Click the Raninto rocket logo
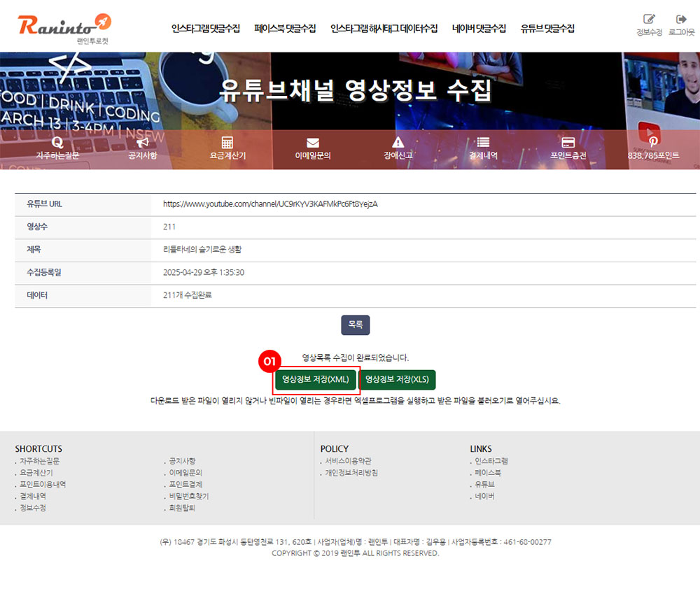The height and width of the screenshot is (589, 700). point(64,29)
